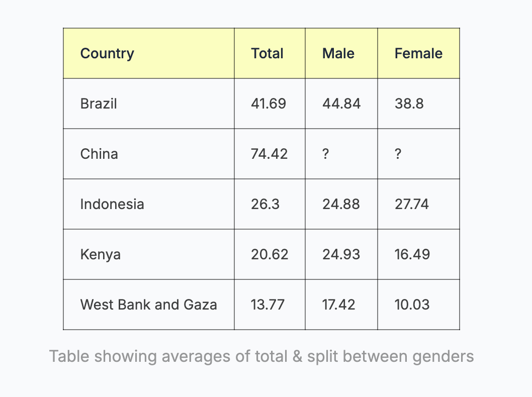
Task: Click Indonesia's male value 24.88
Action: 341,204
